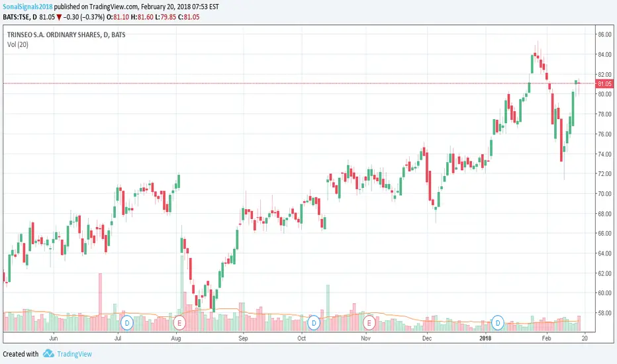Click the red down-arrow change indicator
Viewport: 617px width, 364px height.
tap(59, 17)
